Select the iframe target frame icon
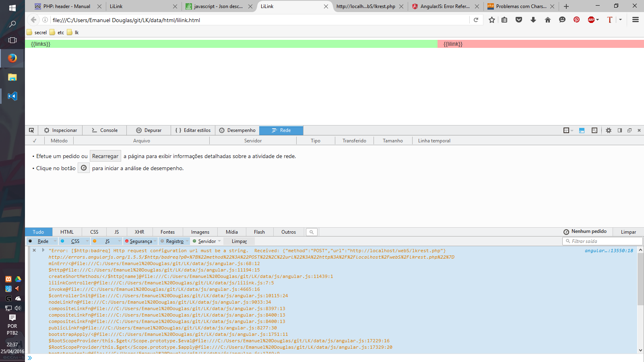 click(x=566, y=130)
